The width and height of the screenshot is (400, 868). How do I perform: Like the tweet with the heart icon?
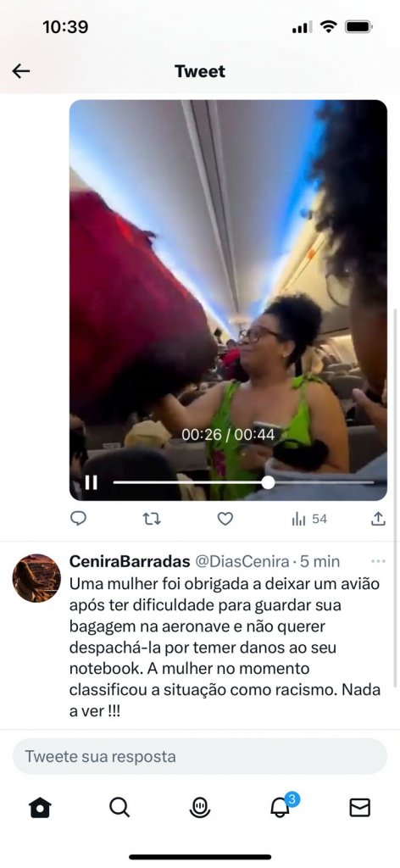point(225,519)
